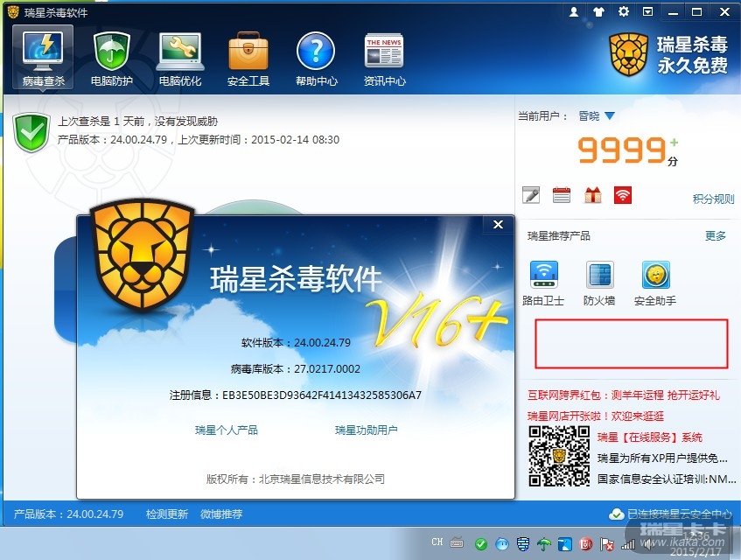Click the small lion icon in title bar
The width and height of the screenshot is (741, 560).
(13, 12)
